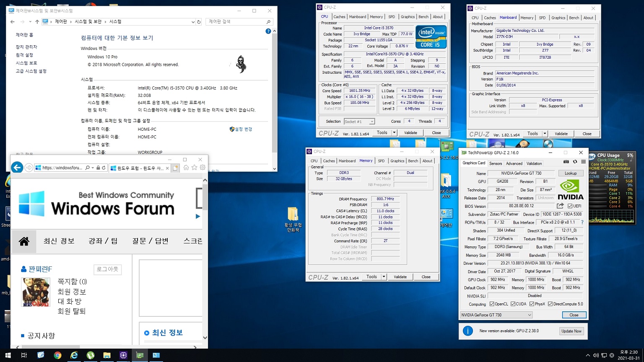Open Socket #1 selection dropdown in CPU-Z
This screenshot has height=362, width=644.
point(359,122)
